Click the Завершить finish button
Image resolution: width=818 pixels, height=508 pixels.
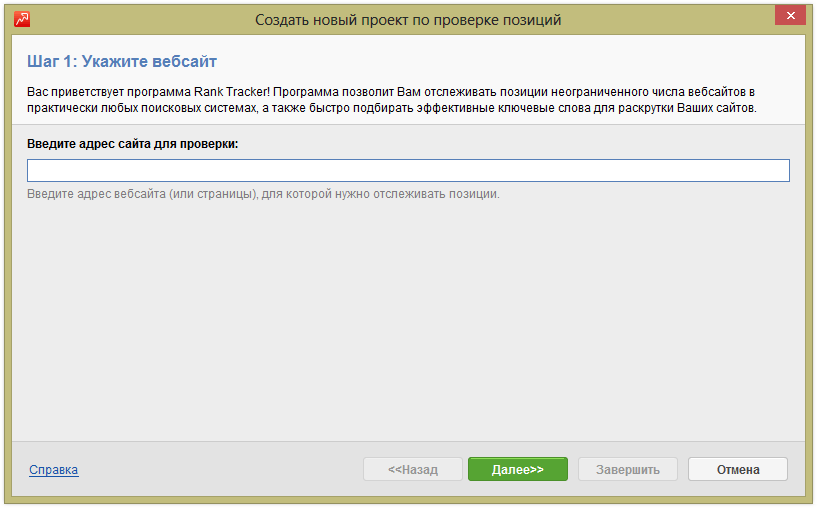point(628,469)
